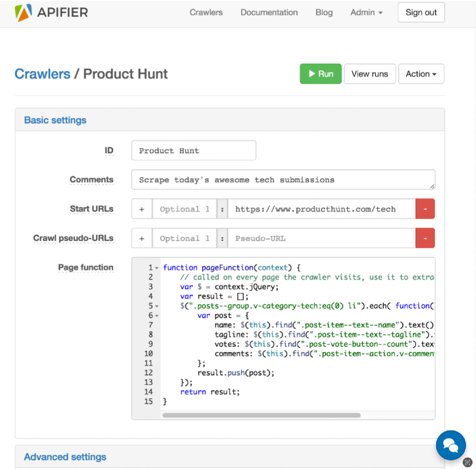This screenshot has width=476, height=469.
Task: Collapse code fold arrow at line 1
Action: point(157,268)
